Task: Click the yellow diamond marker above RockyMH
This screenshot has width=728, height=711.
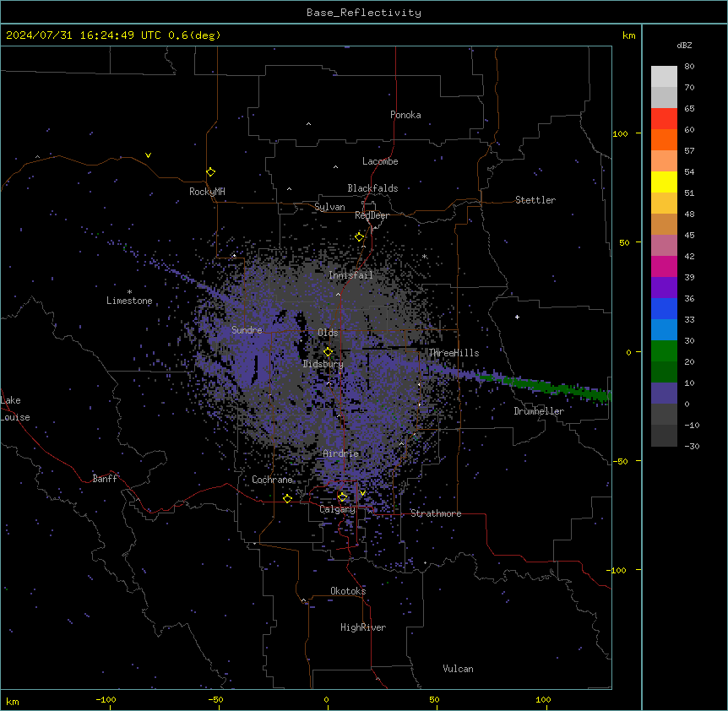Action: tap(210, 172)
